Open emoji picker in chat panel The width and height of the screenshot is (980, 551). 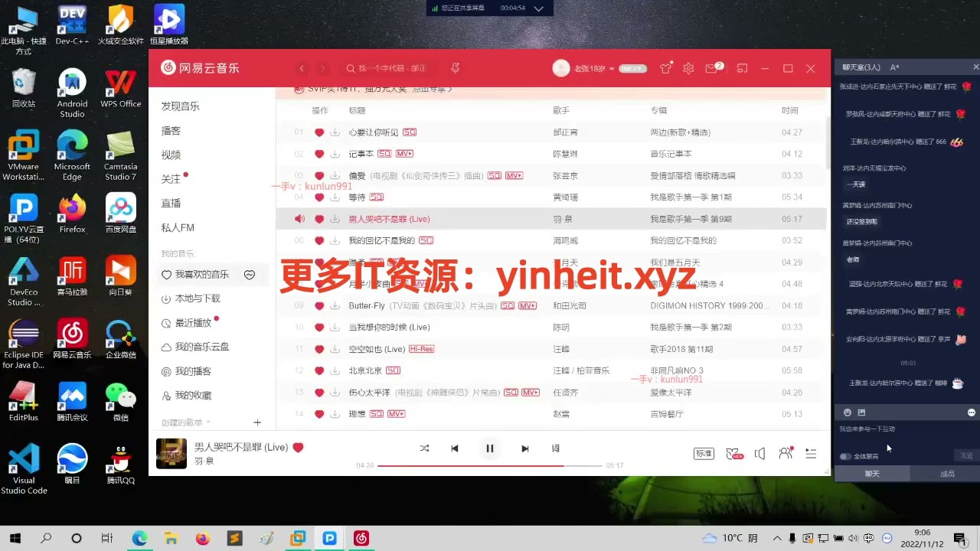coord(848,412)
